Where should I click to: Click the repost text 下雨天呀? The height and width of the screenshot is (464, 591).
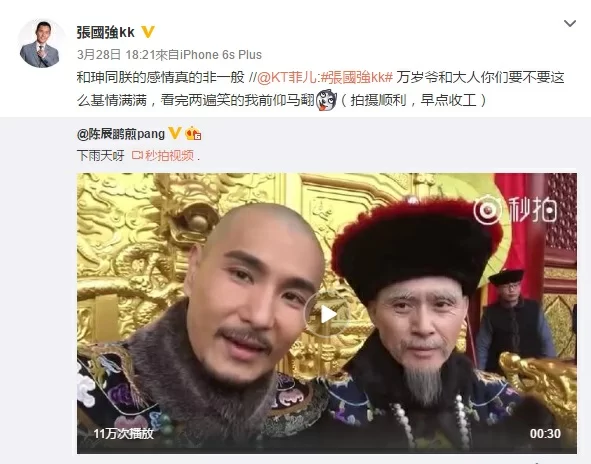101,155
